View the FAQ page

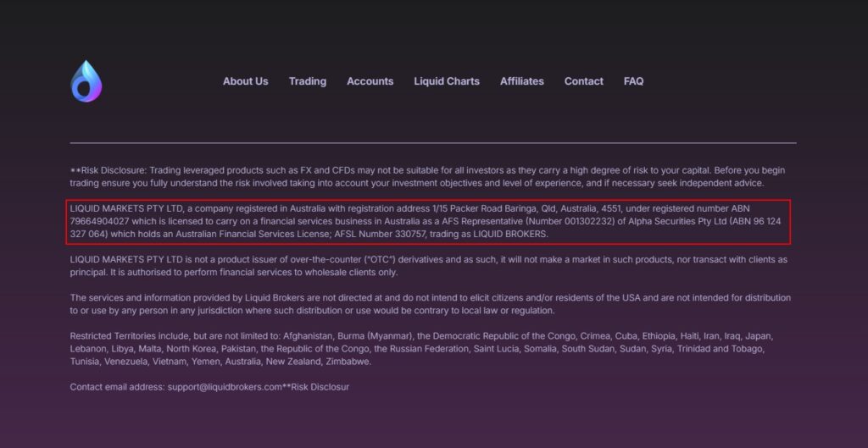coord(633,81)
